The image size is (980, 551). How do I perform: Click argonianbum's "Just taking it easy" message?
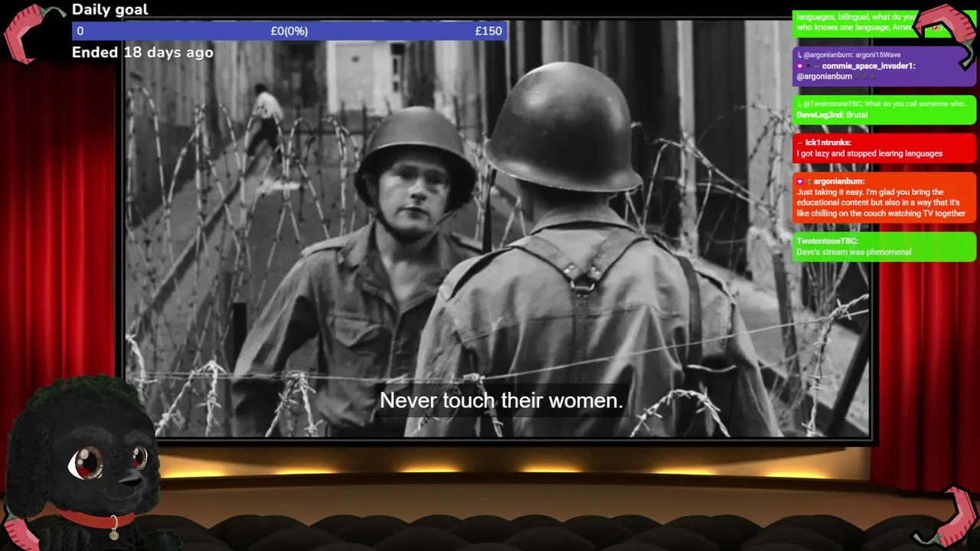click(881, 203)
